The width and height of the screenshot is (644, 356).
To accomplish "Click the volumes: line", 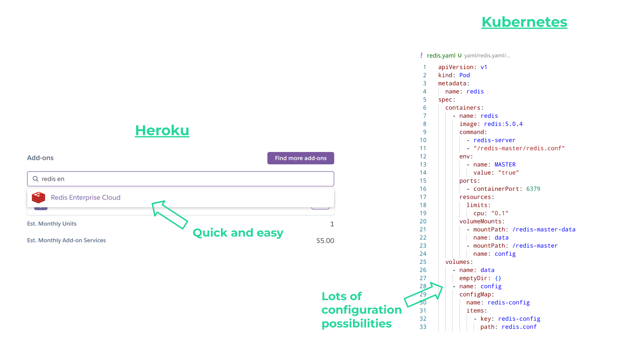I will pos(459,262).
